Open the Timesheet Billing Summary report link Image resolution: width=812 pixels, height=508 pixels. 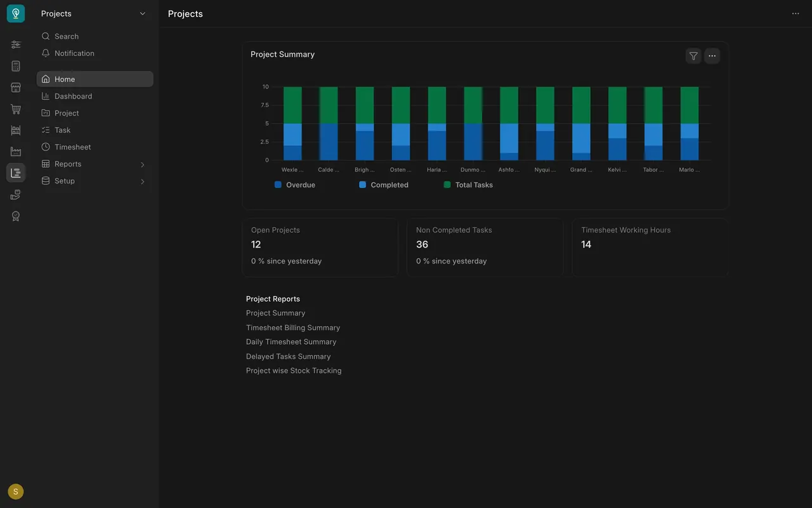click(293, 328)
